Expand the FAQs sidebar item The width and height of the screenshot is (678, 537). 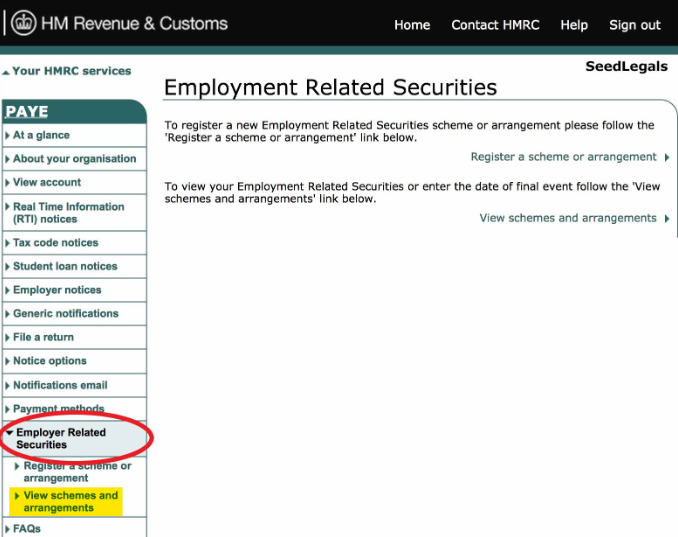[27, 529]
